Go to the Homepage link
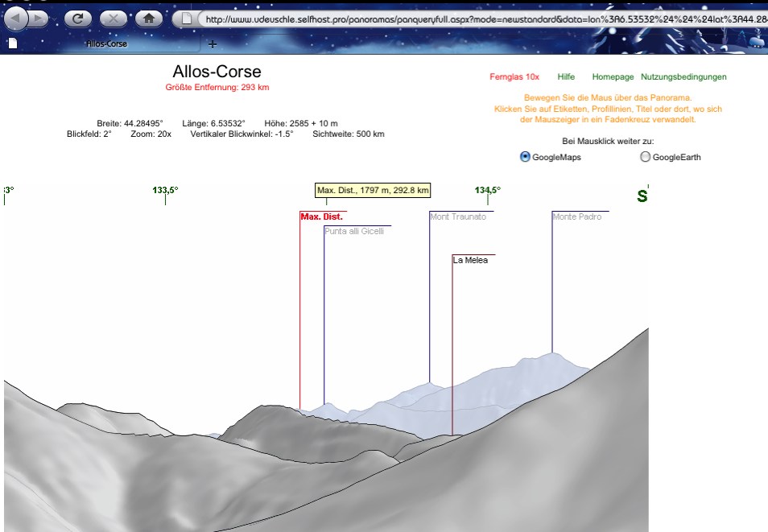The width and height of the screenshot is (768, 532). [613, 77]
